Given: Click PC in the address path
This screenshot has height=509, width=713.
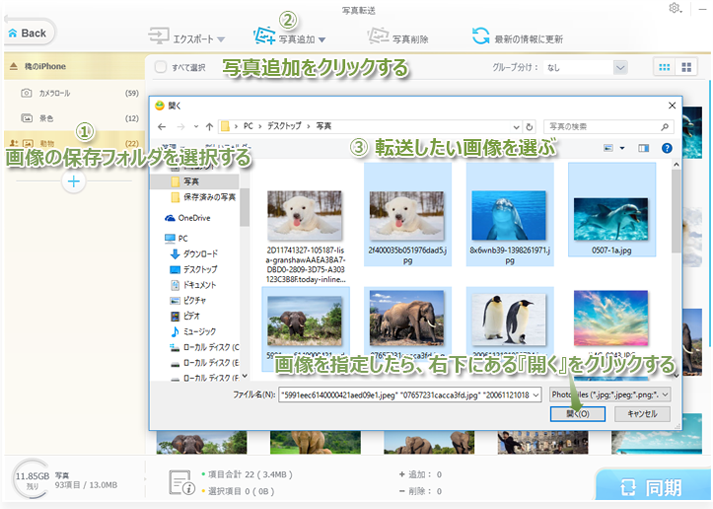Looking at the screenshot, I should click(248, 126).
